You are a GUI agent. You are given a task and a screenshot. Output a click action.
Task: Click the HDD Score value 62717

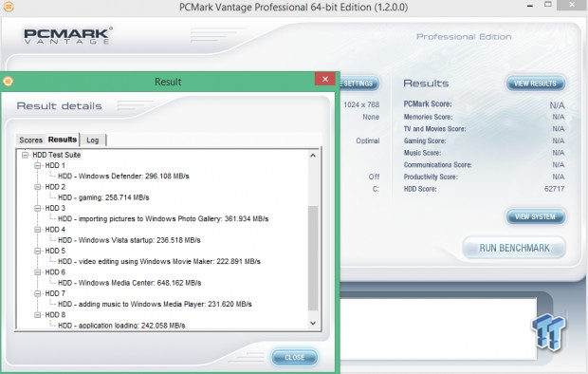point(554,189)
